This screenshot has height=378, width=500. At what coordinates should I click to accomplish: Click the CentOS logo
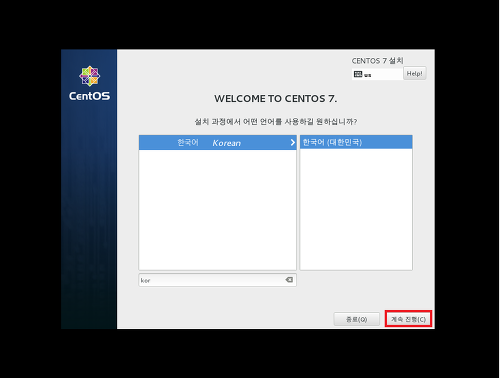click(89, 83)
